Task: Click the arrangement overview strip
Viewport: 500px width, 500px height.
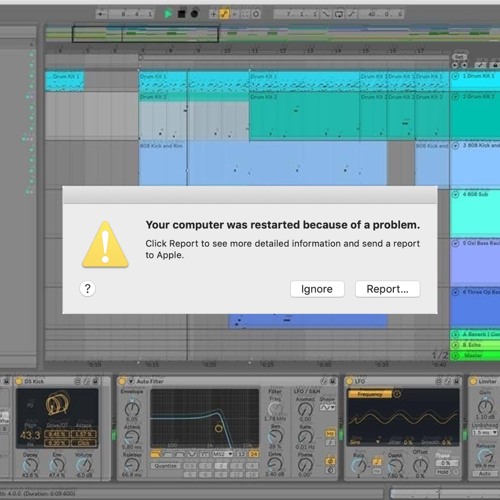Action: point(272,34)
